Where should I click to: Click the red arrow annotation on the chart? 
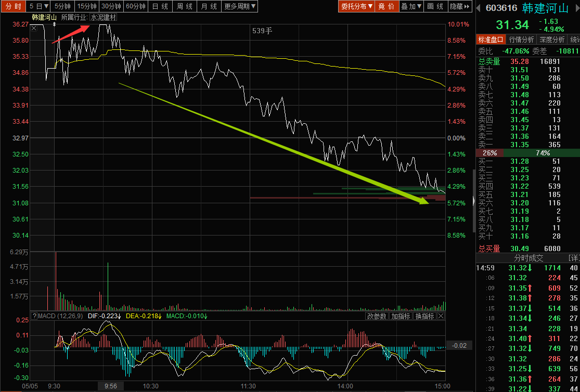pos(71,34)
